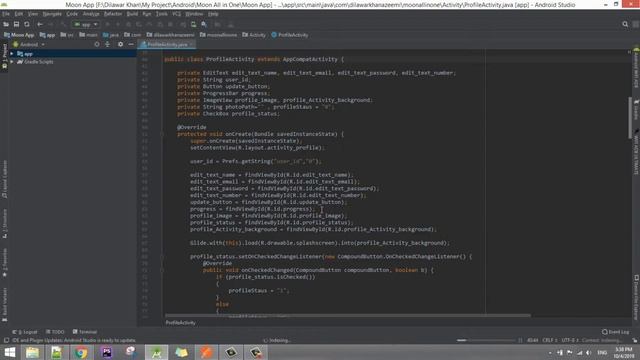This screenshot has height=360, width=640.
Task: Select the com breadcrumb
Action: click(133, 35)
